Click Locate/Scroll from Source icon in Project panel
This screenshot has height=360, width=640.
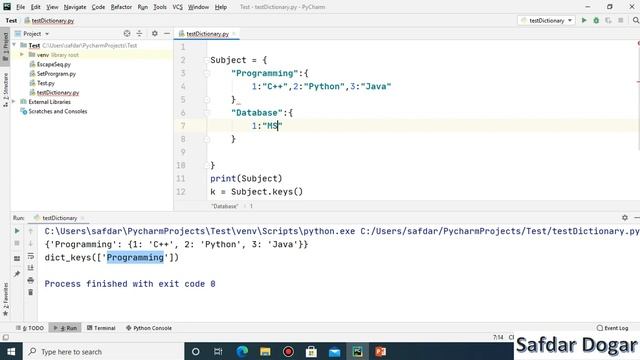[127, 33]
